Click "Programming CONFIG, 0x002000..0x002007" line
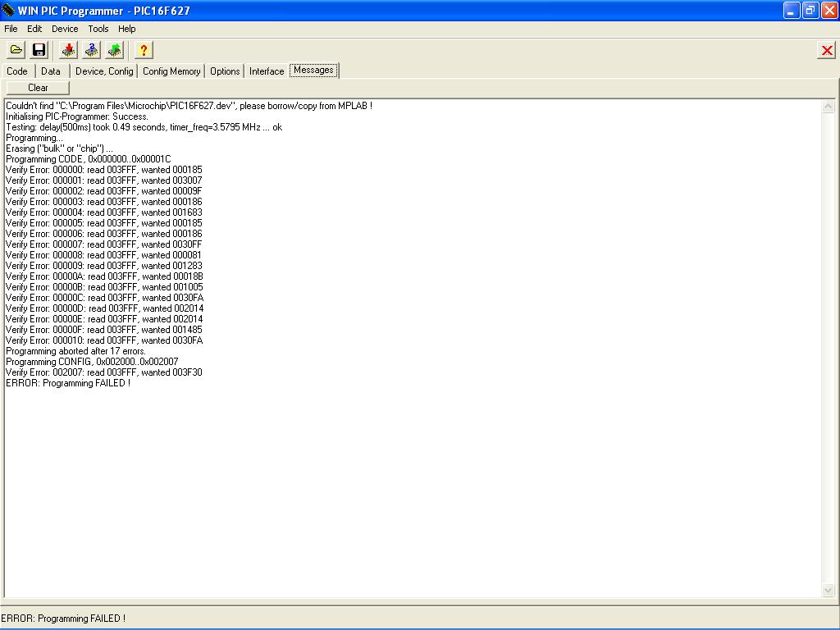Image resolution: width=840 pixels, height=630 pixels. coord(92,362)
